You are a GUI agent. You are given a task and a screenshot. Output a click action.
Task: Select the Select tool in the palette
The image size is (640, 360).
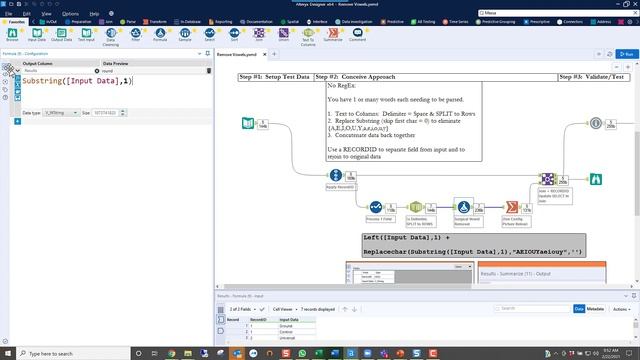point(209,35)
